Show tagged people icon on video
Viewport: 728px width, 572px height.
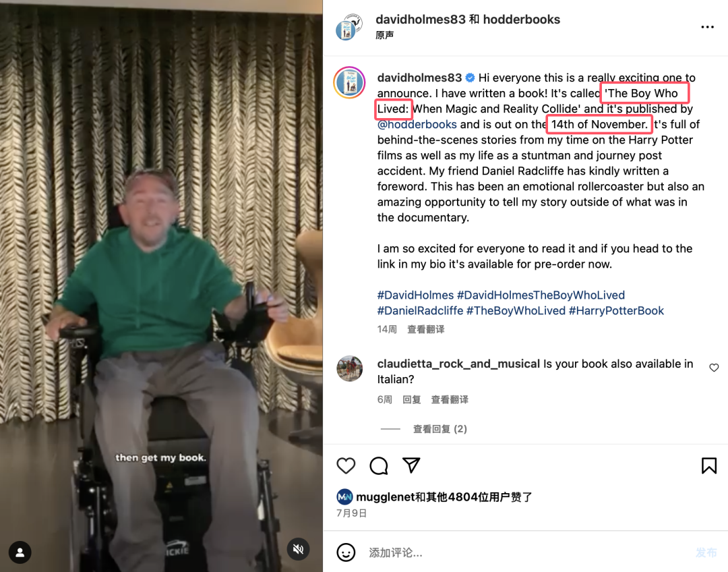pos(20,552)
